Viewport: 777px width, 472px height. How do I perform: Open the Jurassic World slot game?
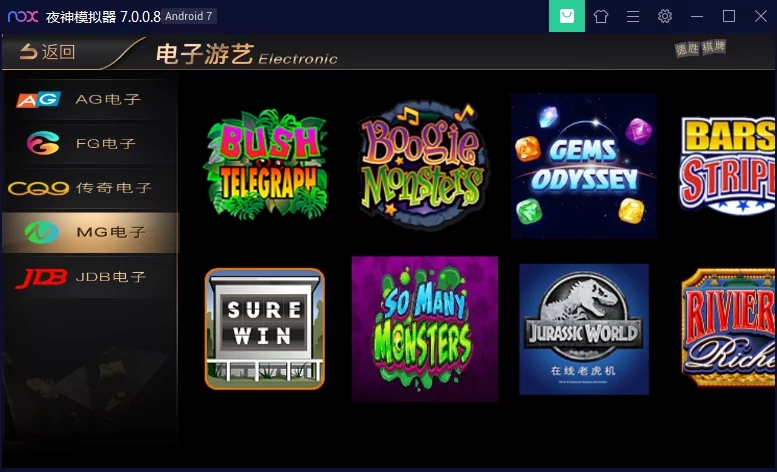pyautogui.click(x=584, y=328)
